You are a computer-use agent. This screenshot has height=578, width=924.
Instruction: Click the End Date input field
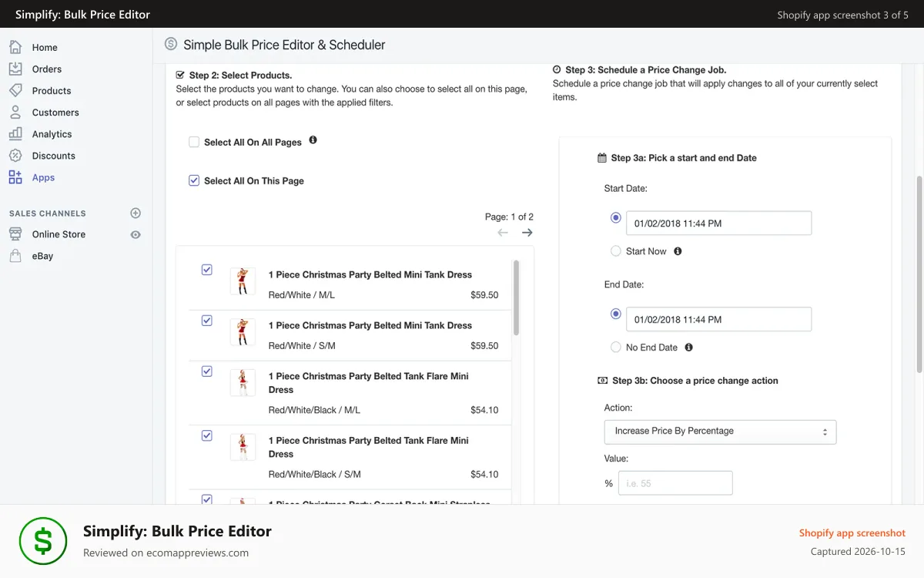click(718, 319)
